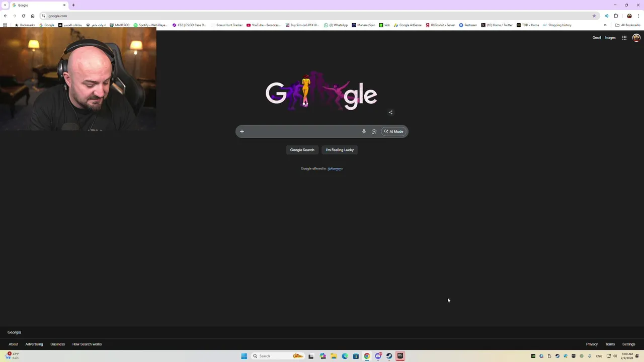Viewport: 644px width, 362px height.
Task: Close the Google tab
Action: click(64, 5)
